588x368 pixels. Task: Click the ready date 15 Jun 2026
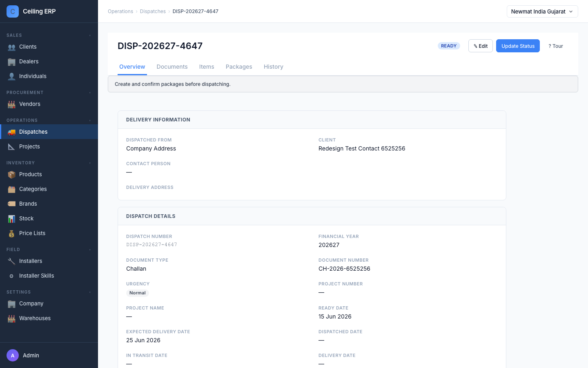click(x=335, y=316)
